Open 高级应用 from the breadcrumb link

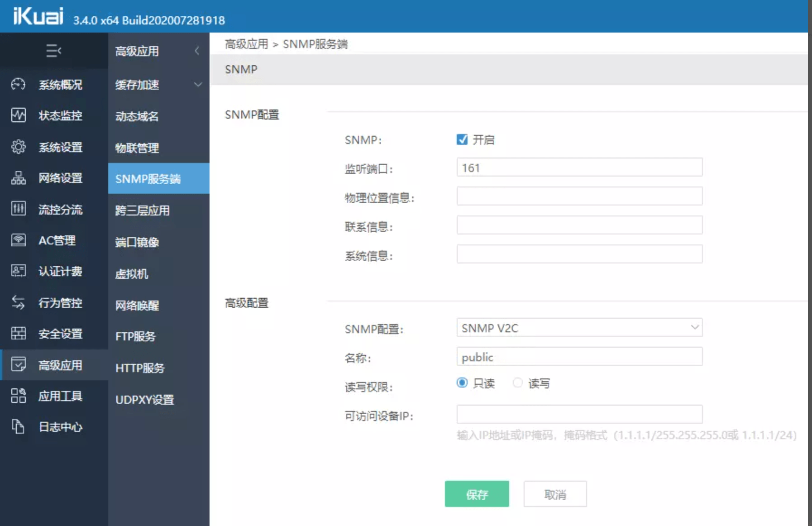[x=245, y=44]
